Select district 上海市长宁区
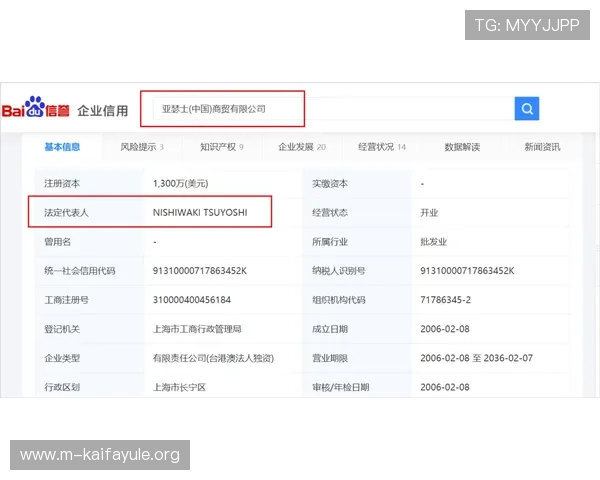600x480 pixels. point(179,387)
